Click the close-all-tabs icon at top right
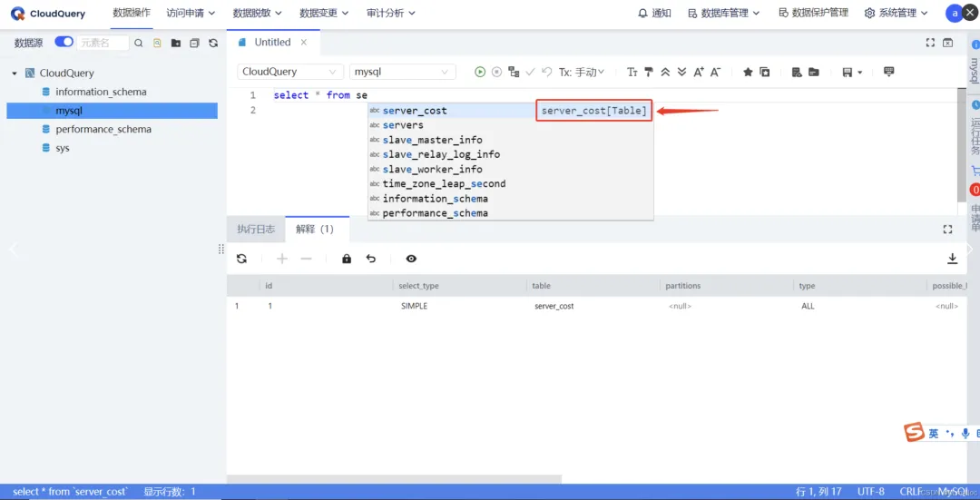The height and width of the screenshot is (500, 980). click(947, 43)
